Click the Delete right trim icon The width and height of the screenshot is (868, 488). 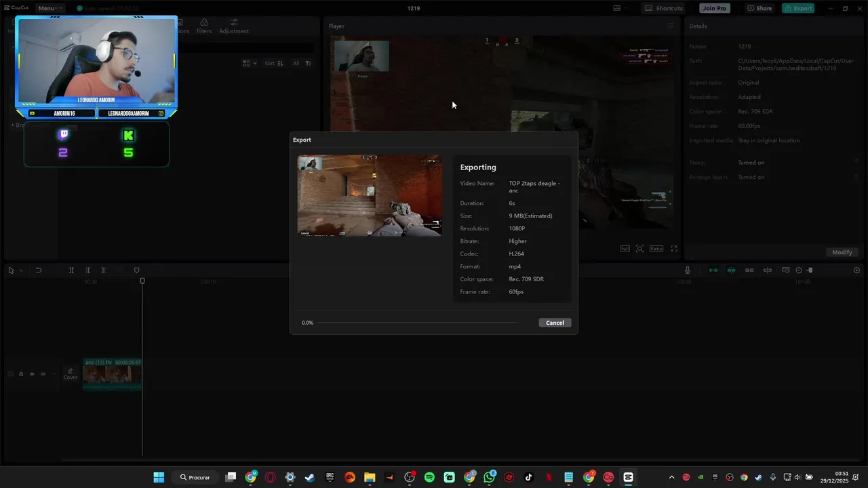(103, 270)
